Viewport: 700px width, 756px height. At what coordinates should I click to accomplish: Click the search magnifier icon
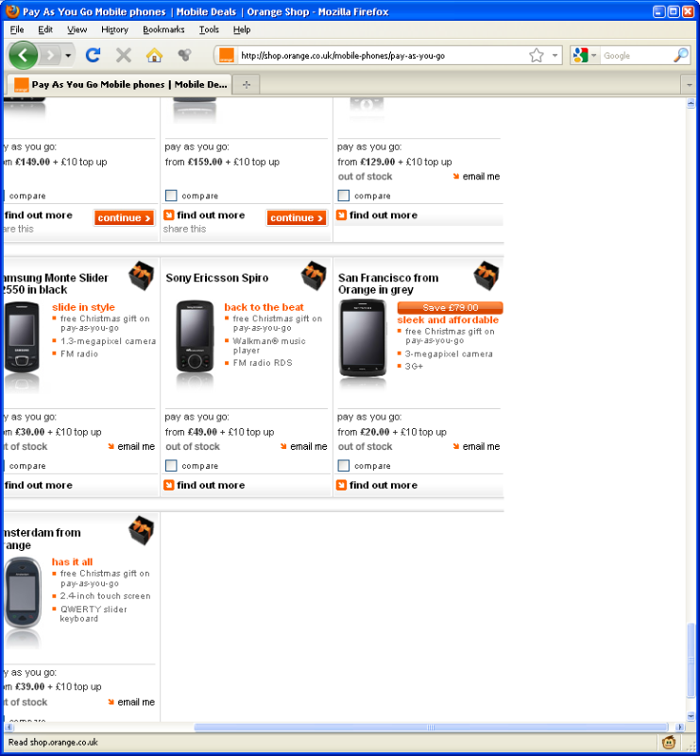pos(681,56)
